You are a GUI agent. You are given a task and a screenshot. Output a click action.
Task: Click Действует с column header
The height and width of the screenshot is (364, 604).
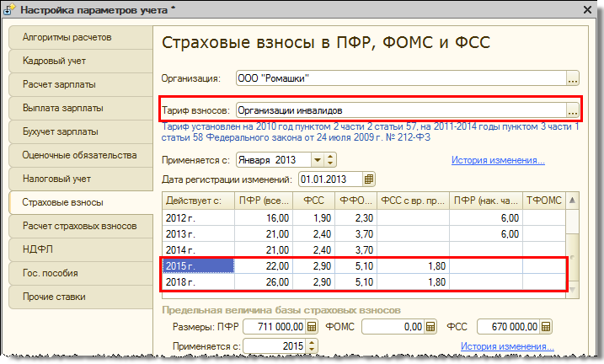point(198,201)
